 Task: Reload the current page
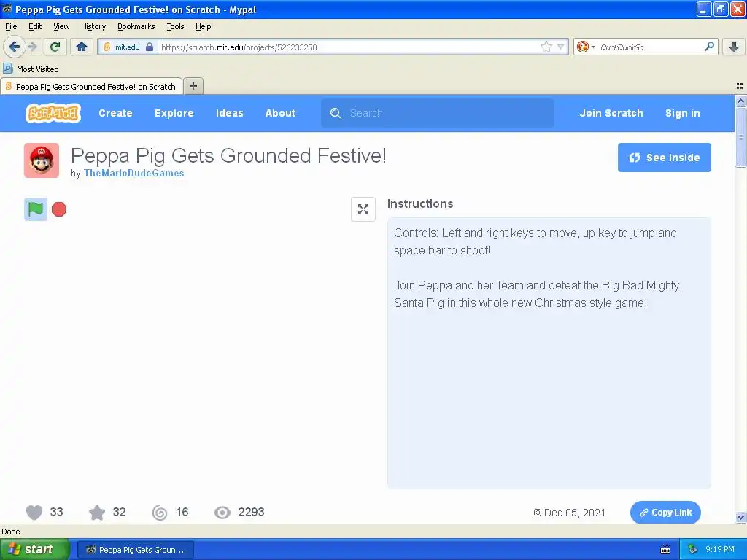(x=55, y=47)
